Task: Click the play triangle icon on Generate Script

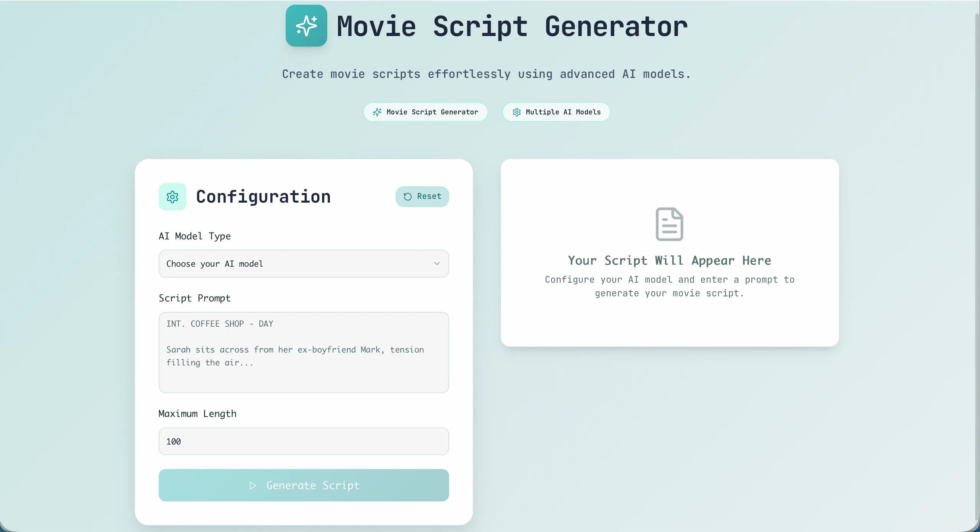Action: tap(253, 485)
